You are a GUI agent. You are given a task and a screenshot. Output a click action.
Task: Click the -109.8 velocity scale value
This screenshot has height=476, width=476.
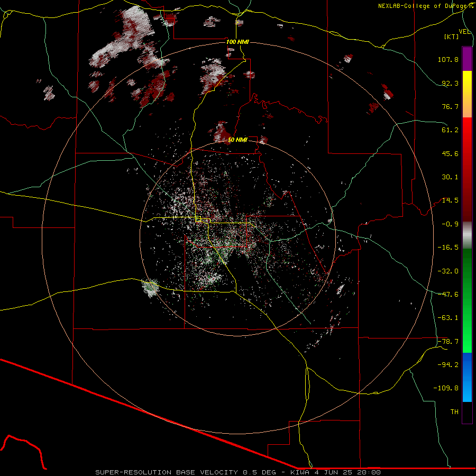(x=446, y=388)
